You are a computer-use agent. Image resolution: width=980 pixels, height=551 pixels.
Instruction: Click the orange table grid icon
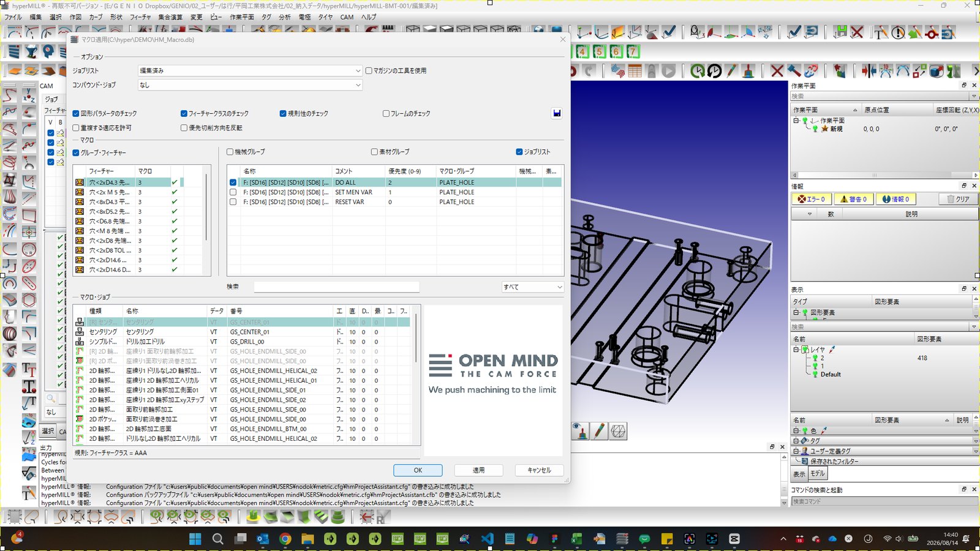(635, 71)
